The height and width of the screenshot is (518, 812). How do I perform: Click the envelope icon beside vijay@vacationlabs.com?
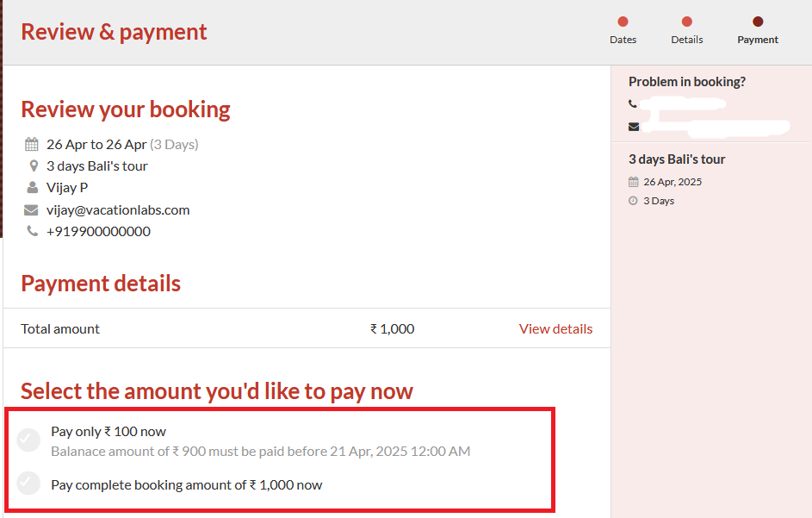click(x=32, y=209)
